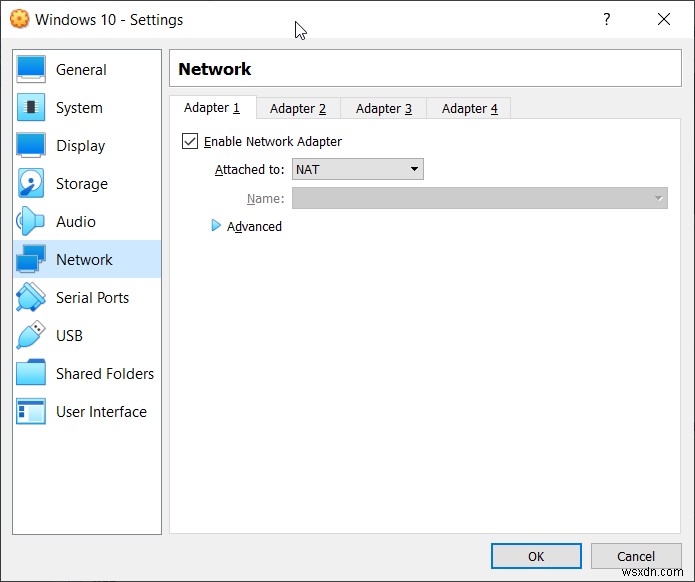Open the General settings icon
This screenshot has height=582, width=695.
(x=31, y=69)
